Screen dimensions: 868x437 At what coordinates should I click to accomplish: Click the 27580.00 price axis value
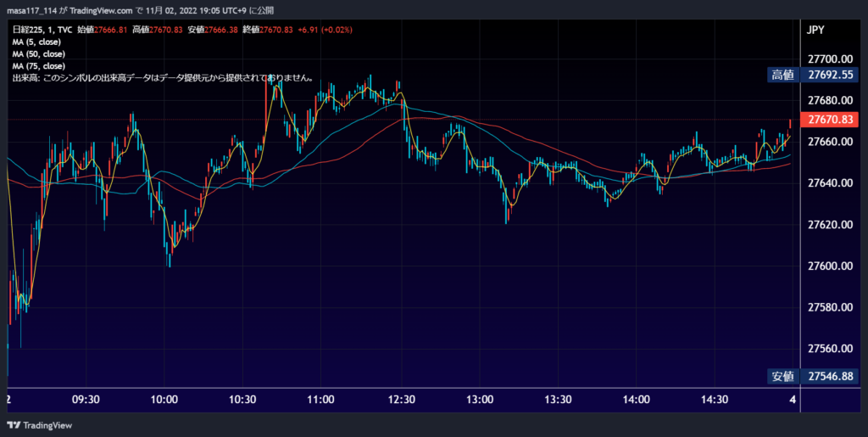point(829,307)
